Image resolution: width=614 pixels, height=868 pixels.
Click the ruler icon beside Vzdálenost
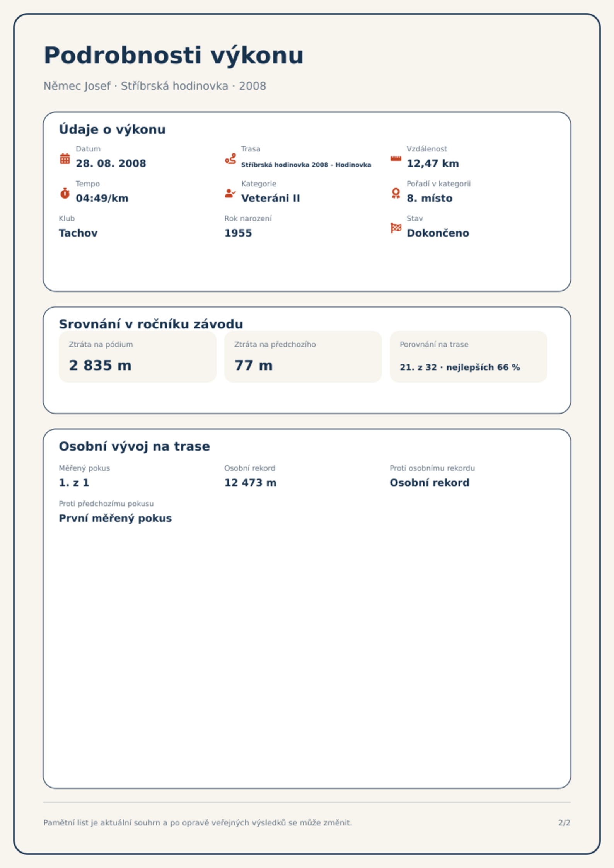point(396,158)
